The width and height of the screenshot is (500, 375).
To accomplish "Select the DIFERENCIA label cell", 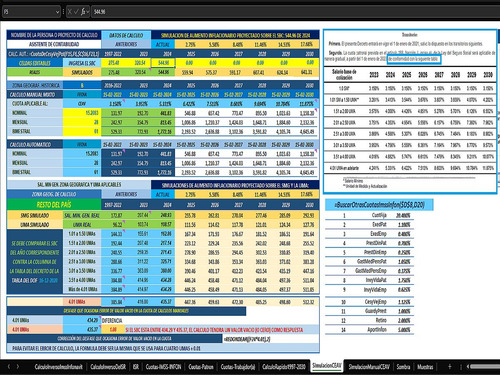I will (x=112, y=320).
